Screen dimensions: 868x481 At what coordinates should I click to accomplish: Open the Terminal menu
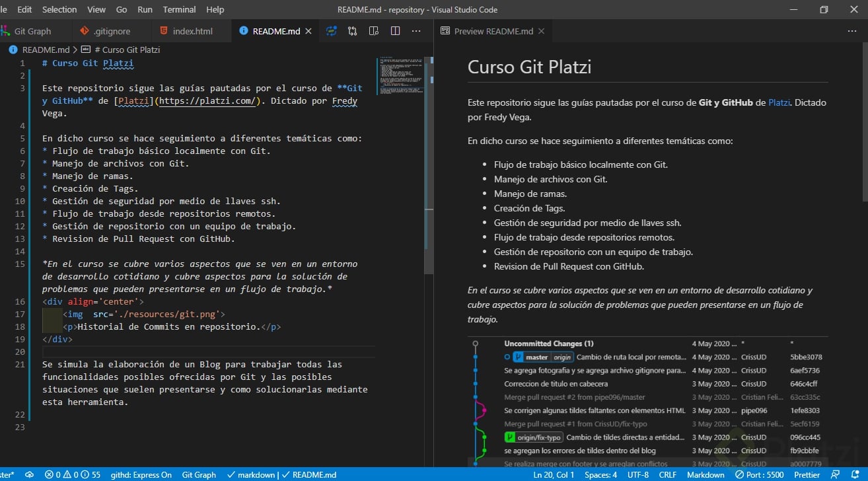(x=179, y=9)
